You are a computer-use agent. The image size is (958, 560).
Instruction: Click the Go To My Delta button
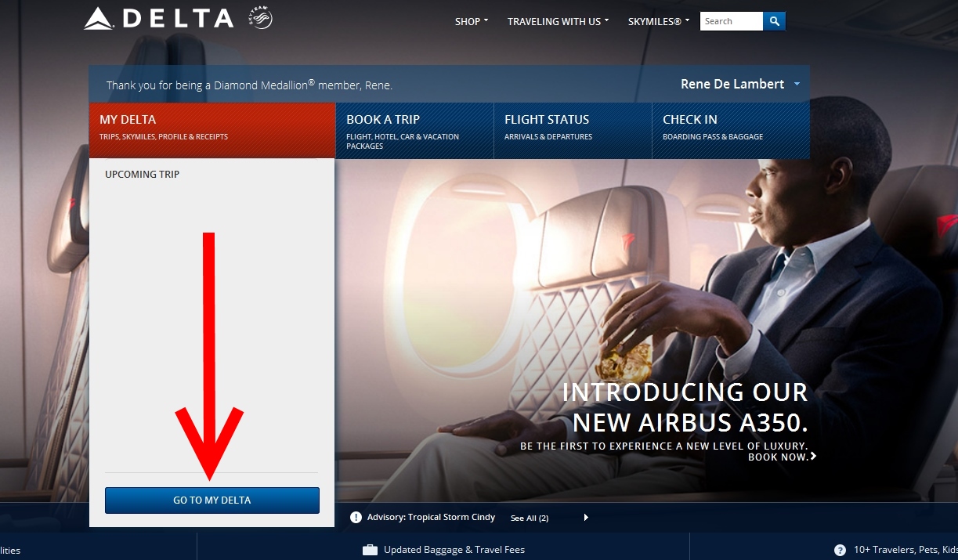(212, 500)
